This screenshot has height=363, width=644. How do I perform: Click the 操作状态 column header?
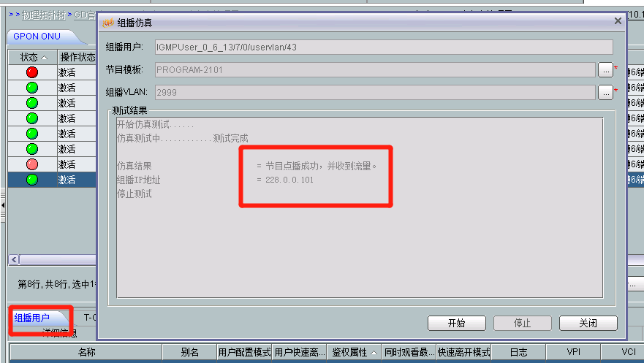click(77, 57)
